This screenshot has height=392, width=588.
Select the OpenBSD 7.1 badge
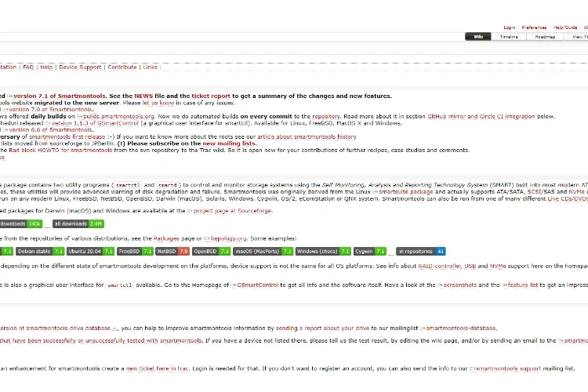click(x=212, y=252)
